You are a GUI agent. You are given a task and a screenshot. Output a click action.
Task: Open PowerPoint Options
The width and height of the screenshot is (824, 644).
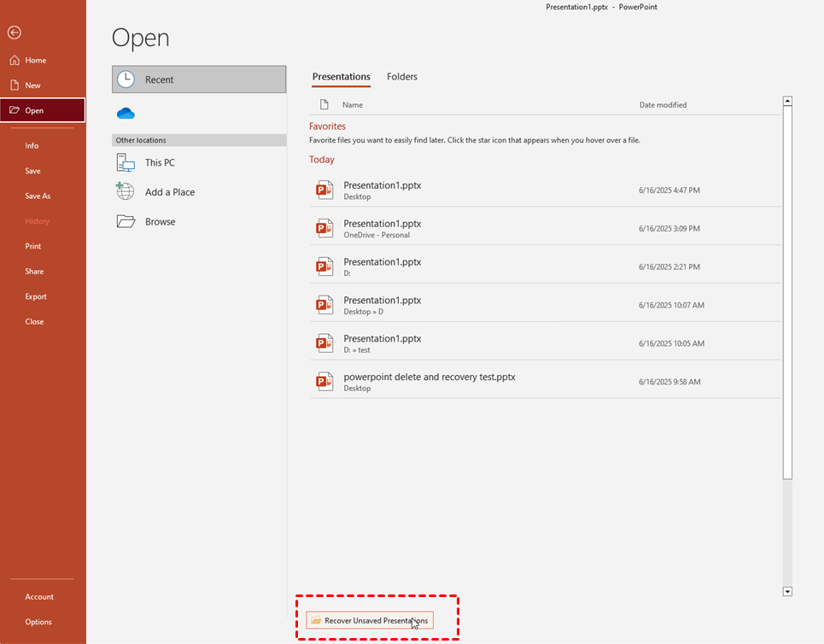click(38, 622)
